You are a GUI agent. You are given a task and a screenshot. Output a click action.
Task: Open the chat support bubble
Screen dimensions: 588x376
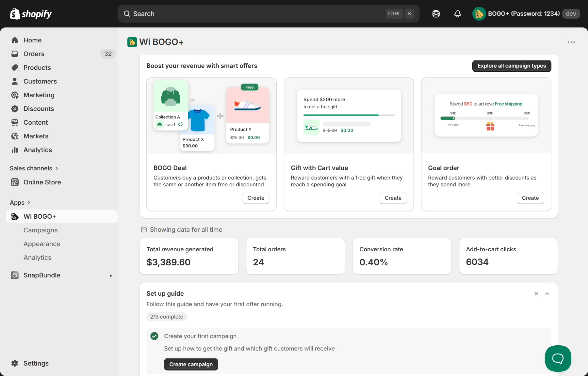(558, 358)
